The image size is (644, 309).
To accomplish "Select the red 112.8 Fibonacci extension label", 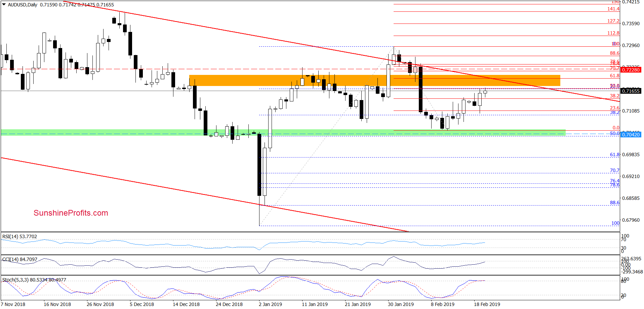I will [613, 33].
